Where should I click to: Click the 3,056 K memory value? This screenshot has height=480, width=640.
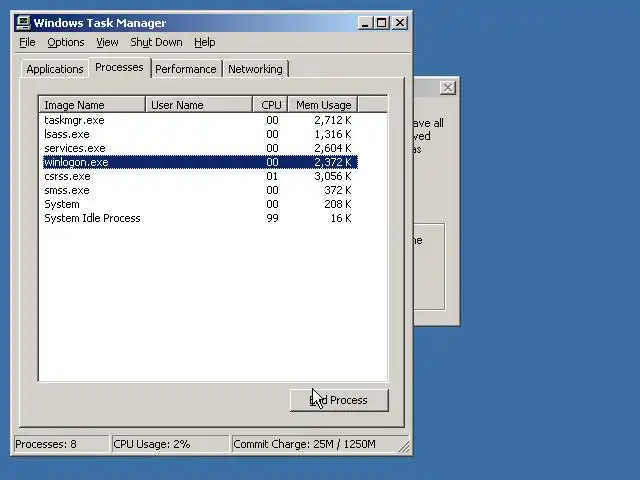333,176
